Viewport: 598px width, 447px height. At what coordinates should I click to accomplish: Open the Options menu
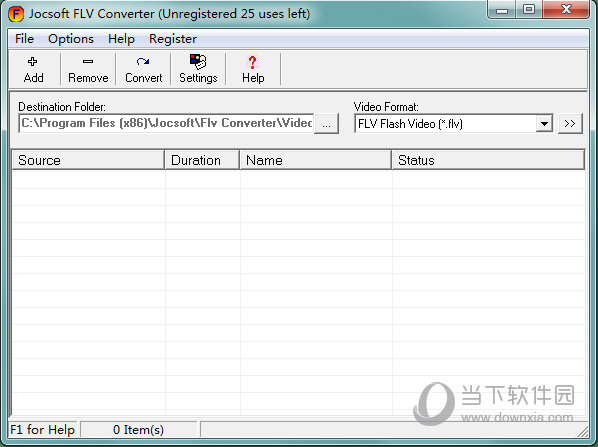pyautogui.click(x=71, y=39)
